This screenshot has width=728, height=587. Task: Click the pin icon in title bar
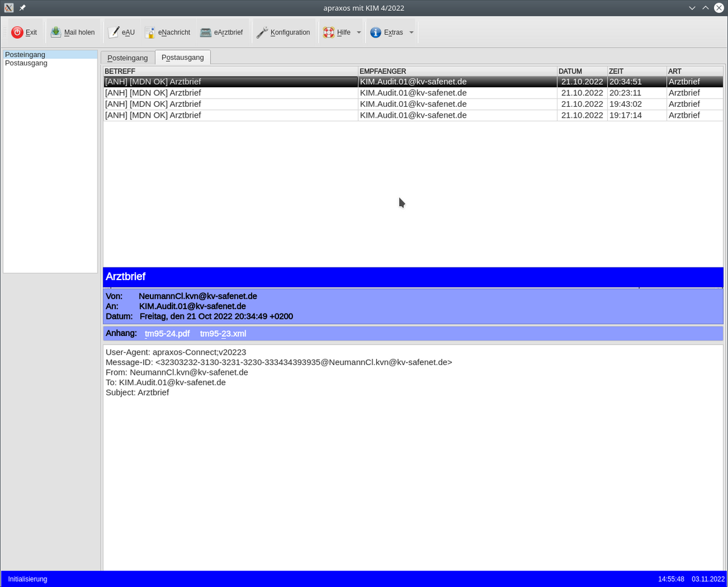pyautogui.click(x=22, y=8)
